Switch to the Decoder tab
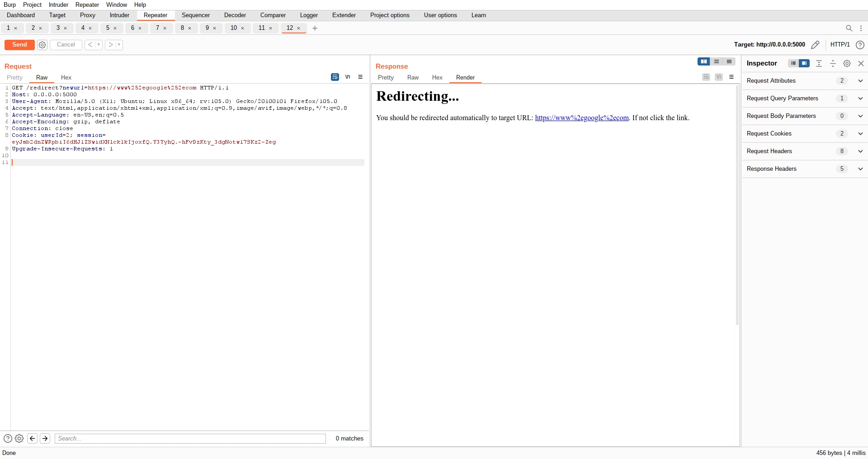Viewport: 868px width, 459px height. tap(235, 15)
